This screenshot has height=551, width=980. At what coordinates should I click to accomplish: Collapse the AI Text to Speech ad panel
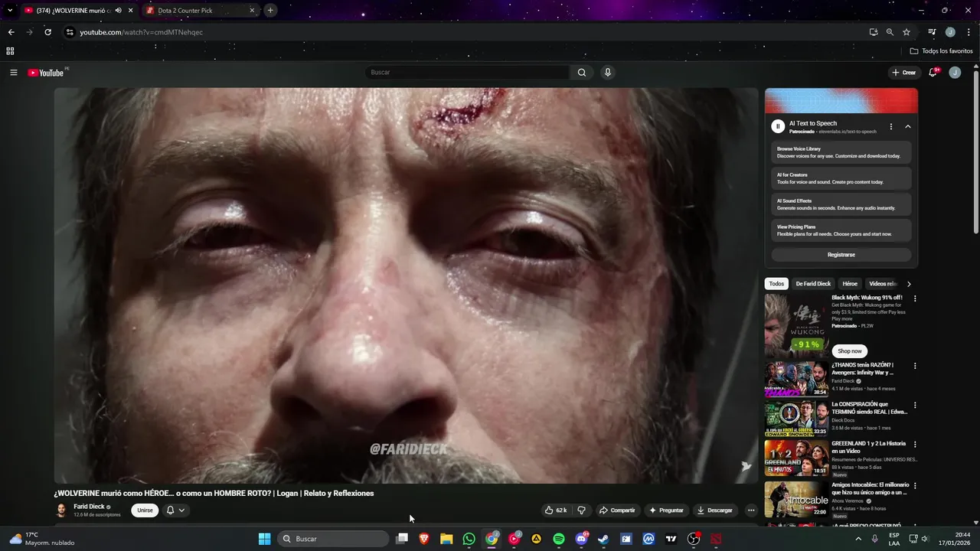tap(908, 127)
